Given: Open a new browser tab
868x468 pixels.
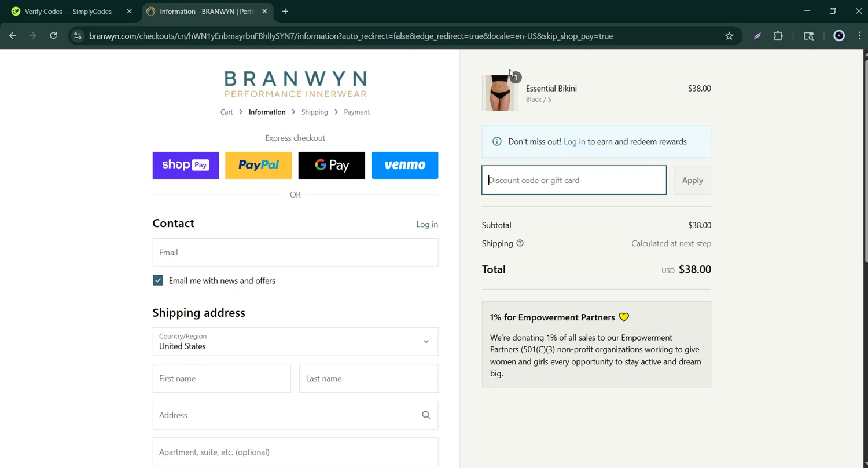Looking at the screenshot, I should coord(285,12).
